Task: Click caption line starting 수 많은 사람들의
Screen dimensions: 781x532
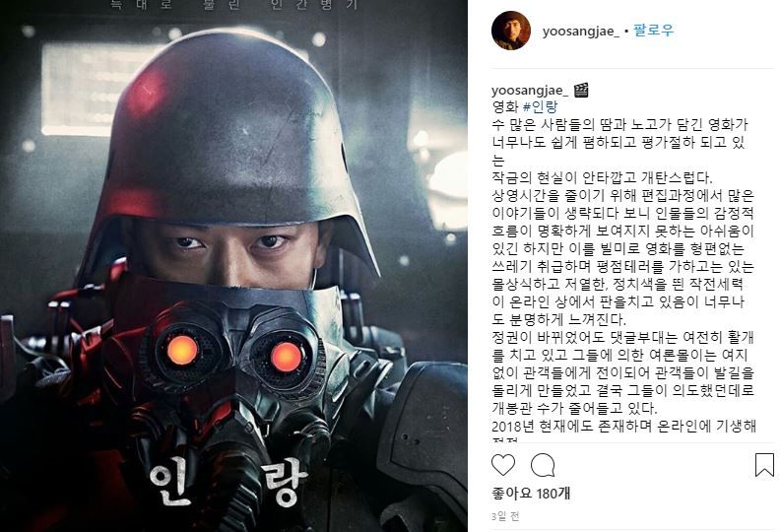Action: (619, 124)
